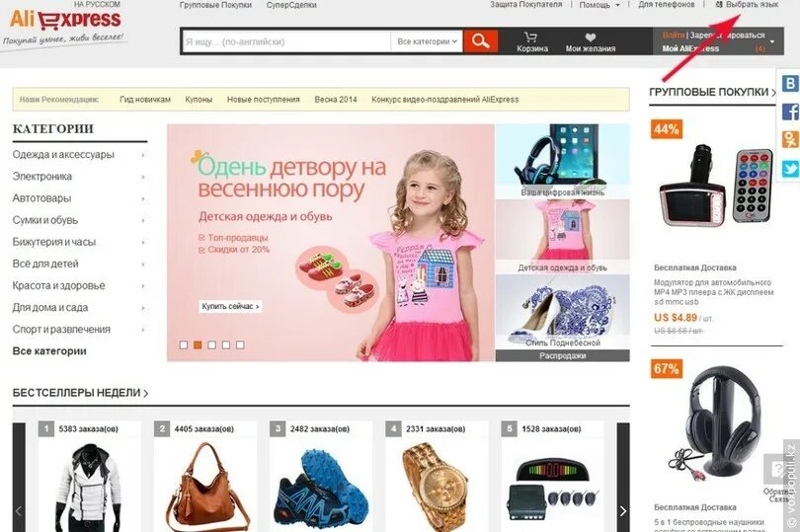Select the first banner slide indicator

[x=184, y=344]
